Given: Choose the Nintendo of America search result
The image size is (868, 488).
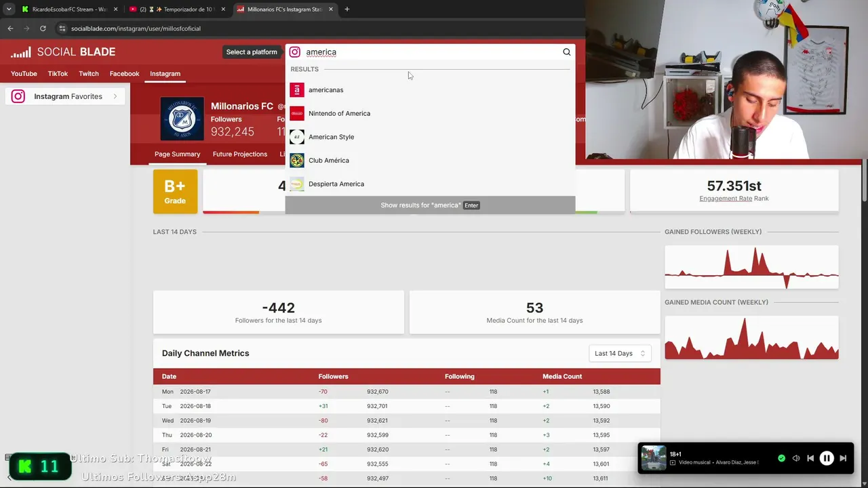Looking at the screenshot, I should pyautogui.click(x=430, y=113).
